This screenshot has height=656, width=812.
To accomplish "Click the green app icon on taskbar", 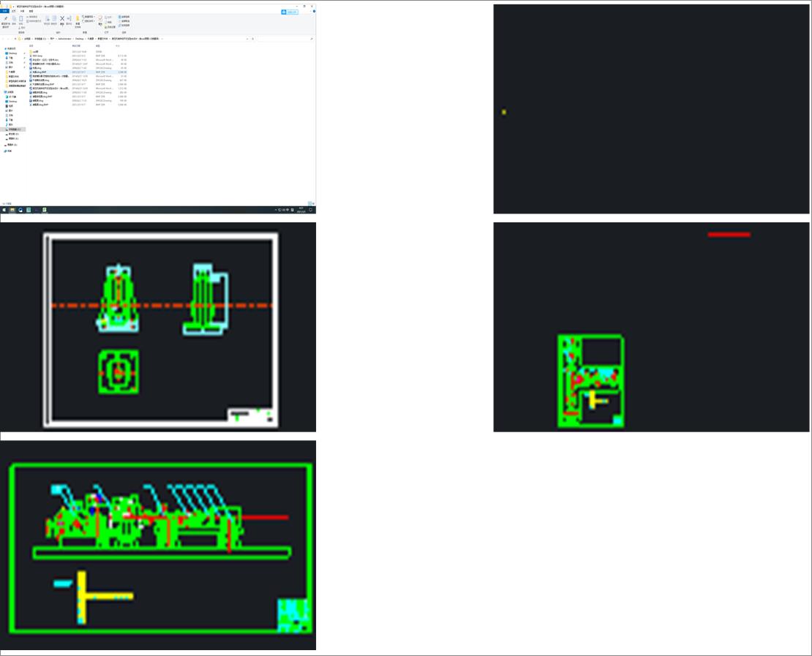I will coord(45,210).
